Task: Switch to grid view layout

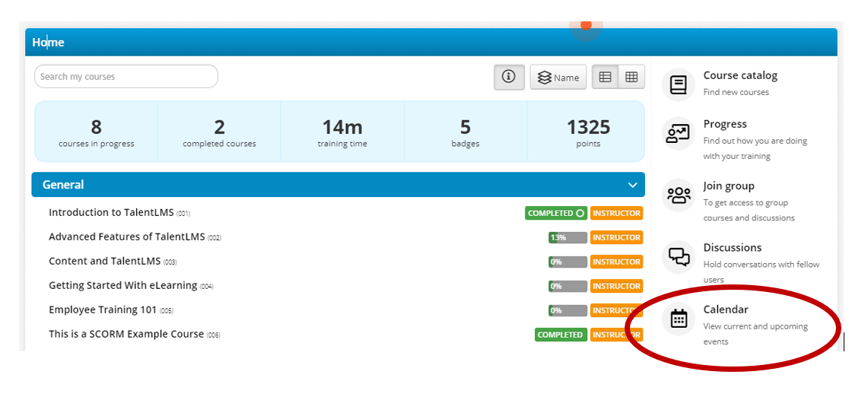Action: click(x=631, y=77)
